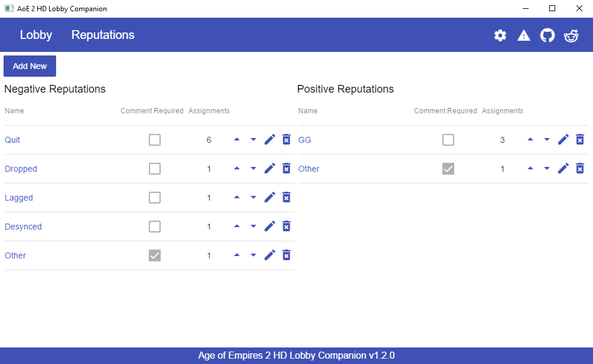593x364 pixels.
Task: Enable Comment Required for Lagged
Action: tap(155, 198)
